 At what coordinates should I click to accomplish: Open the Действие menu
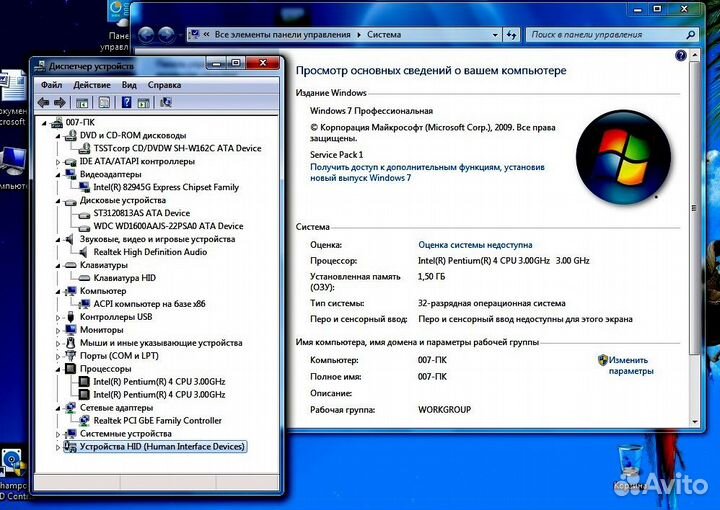92,85
